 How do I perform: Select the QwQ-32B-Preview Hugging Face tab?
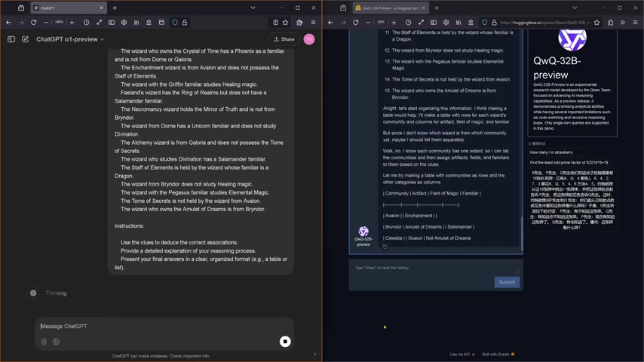(390, 8)
